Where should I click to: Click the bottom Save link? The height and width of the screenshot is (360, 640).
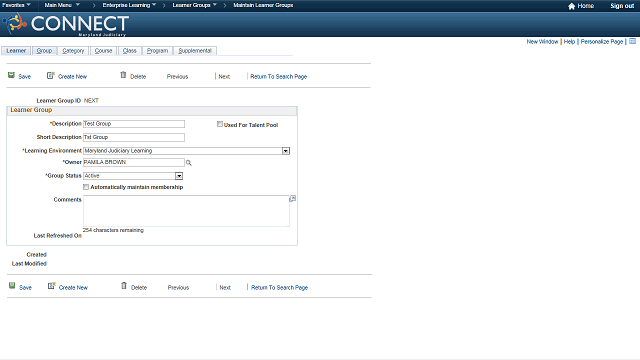coord(25,288)
